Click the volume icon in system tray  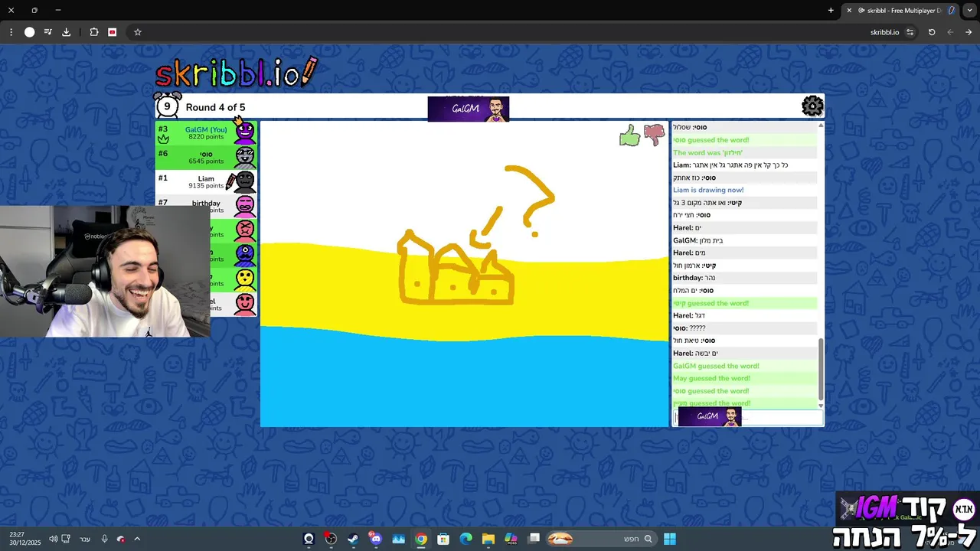(x=53, y=539)
